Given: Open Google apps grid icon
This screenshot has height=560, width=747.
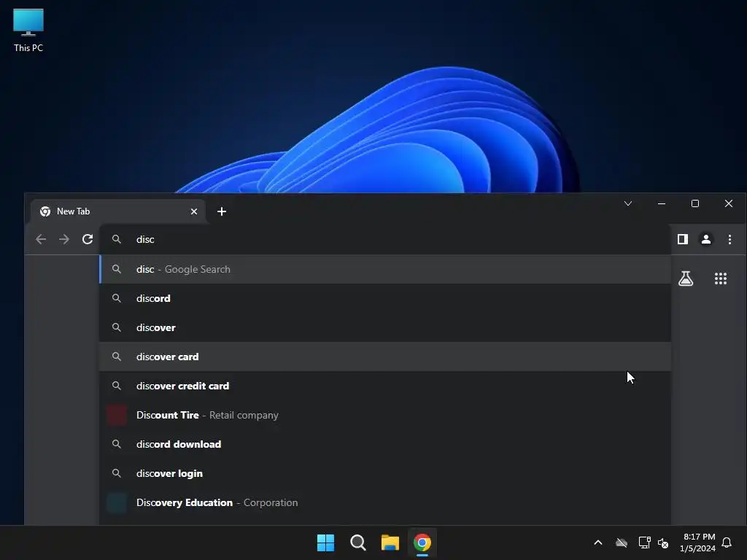Looking at the screenshot, I should click(720, 279).
